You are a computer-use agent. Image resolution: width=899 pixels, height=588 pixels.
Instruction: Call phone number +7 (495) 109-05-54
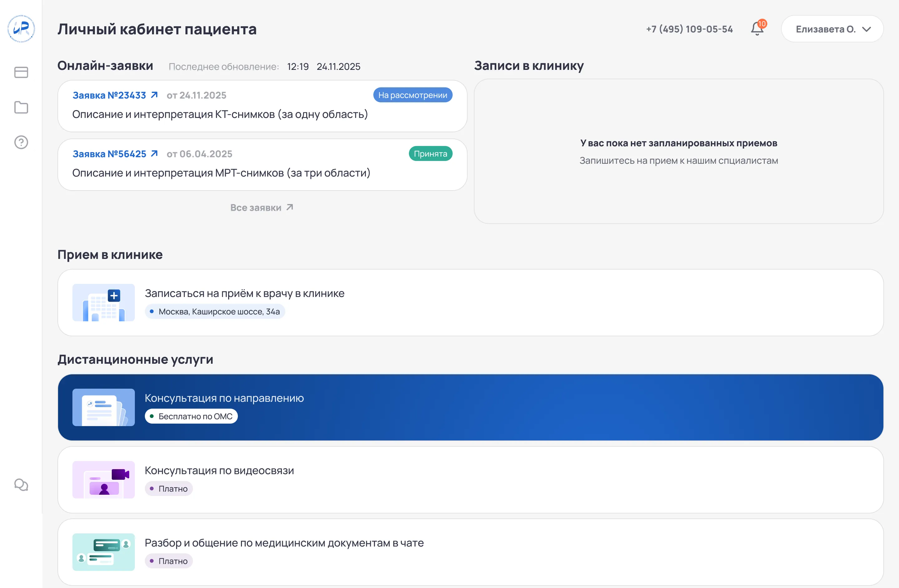[x=689, y=29]
